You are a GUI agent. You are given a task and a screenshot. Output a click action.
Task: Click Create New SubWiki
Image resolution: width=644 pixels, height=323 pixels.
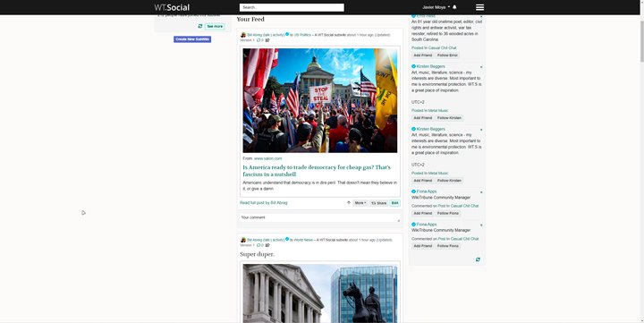pos(192,39)
